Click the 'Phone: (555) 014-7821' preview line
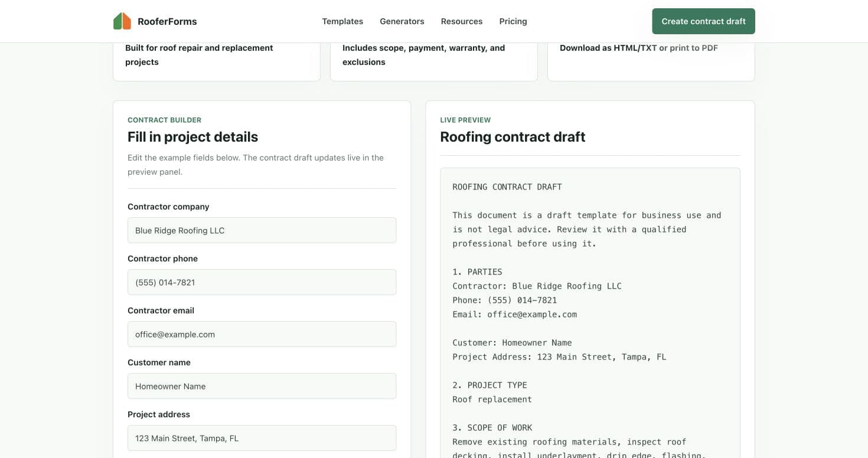This screenshot has width=868, height=458. click(504, 300)
